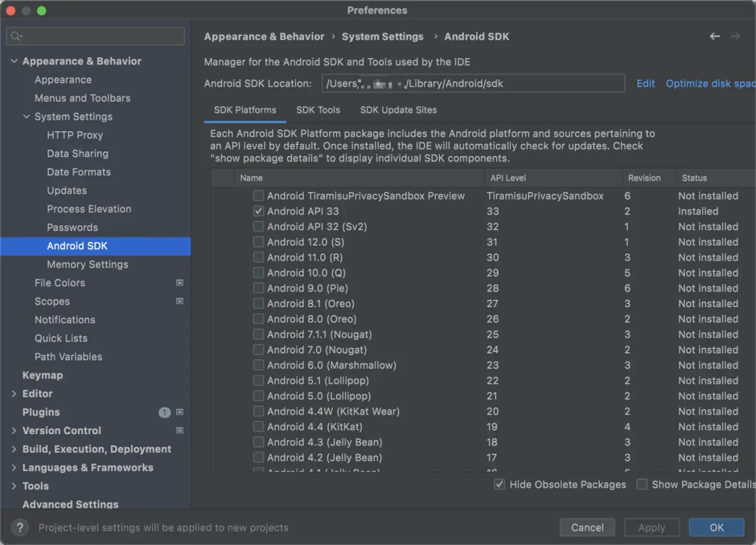The width and height of the screenshot is (756, 545).
Task: Click project-level icon beside Version Control
Action: pyautogui.click(x=179, y=431)
